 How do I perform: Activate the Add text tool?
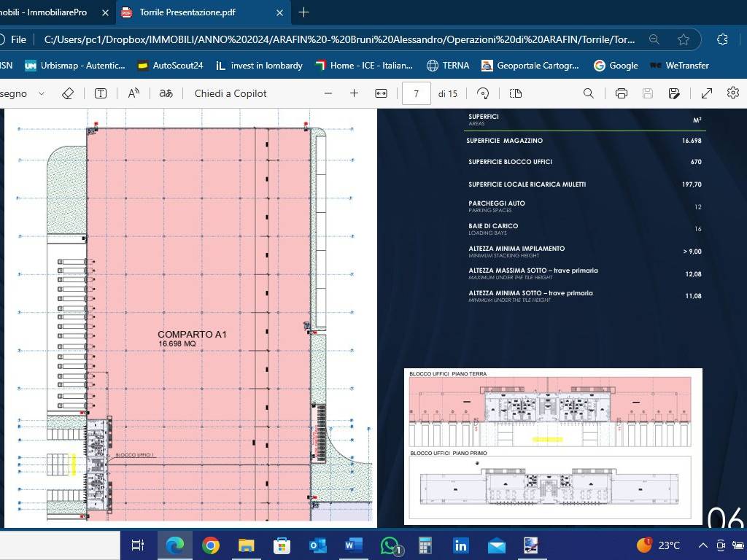pyautogui.click(x=101, y=93)
